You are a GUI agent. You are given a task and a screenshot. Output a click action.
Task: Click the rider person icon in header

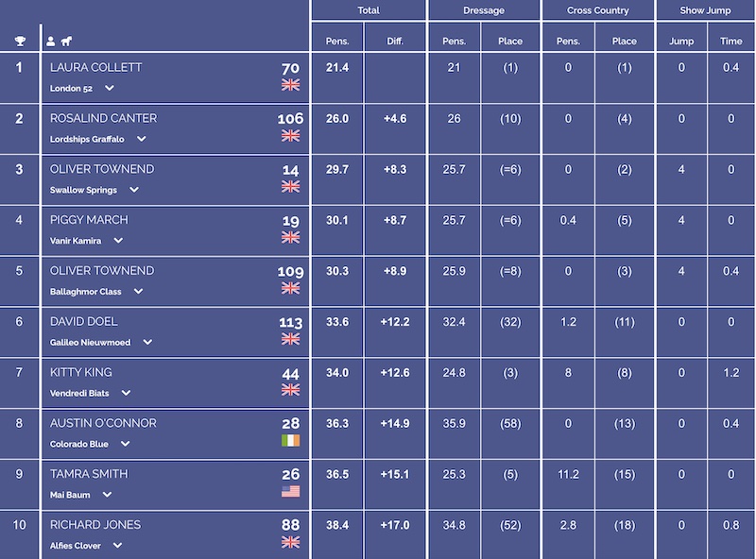click(51, 41)
